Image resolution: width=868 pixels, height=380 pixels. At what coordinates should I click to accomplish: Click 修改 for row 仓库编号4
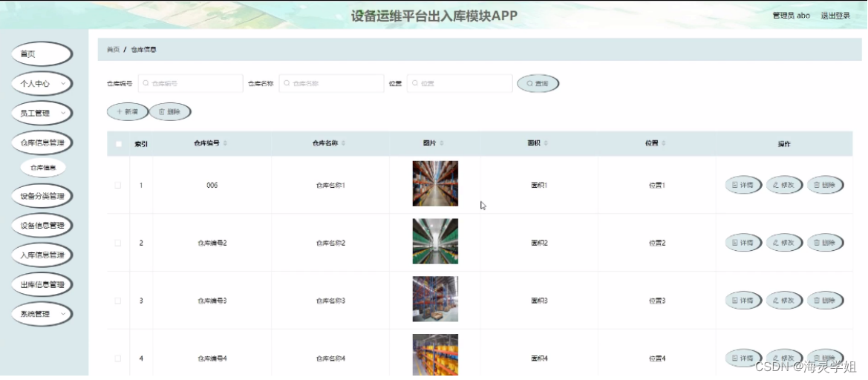pyautogui.click(x=784, y=358)
